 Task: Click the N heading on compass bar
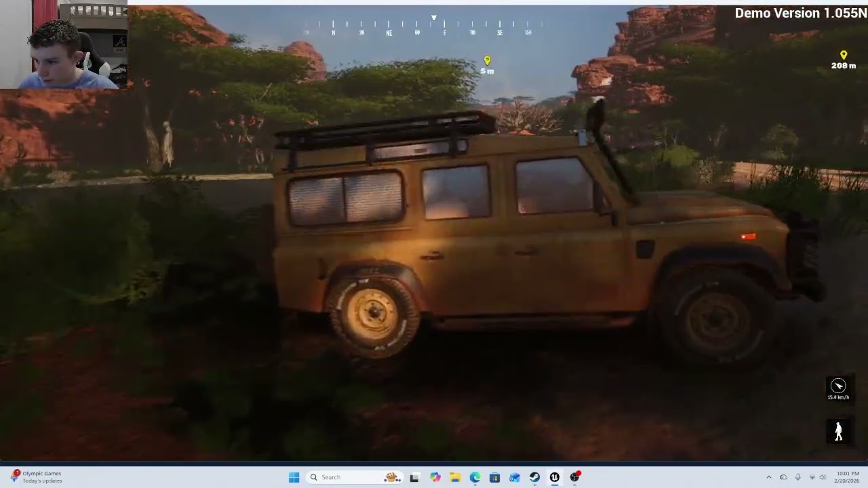(334, 33)
